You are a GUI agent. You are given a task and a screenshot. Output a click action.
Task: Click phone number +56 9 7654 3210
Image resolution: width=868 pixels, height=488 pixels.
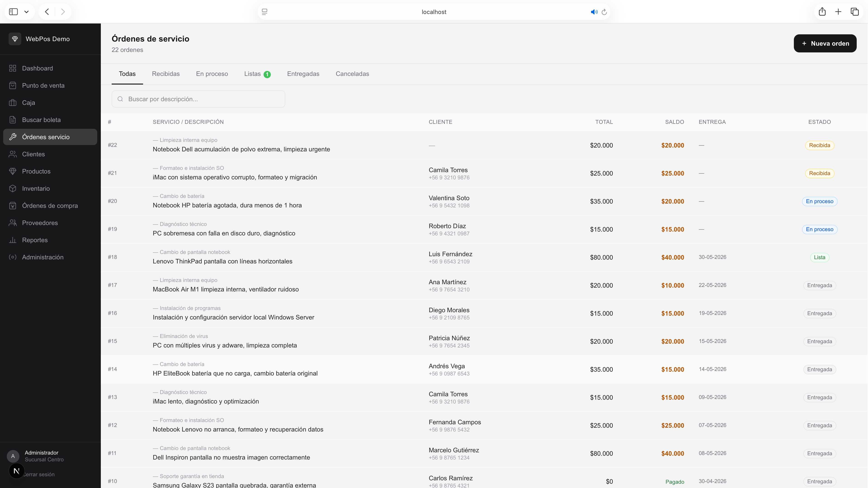[x=449, y=290]
